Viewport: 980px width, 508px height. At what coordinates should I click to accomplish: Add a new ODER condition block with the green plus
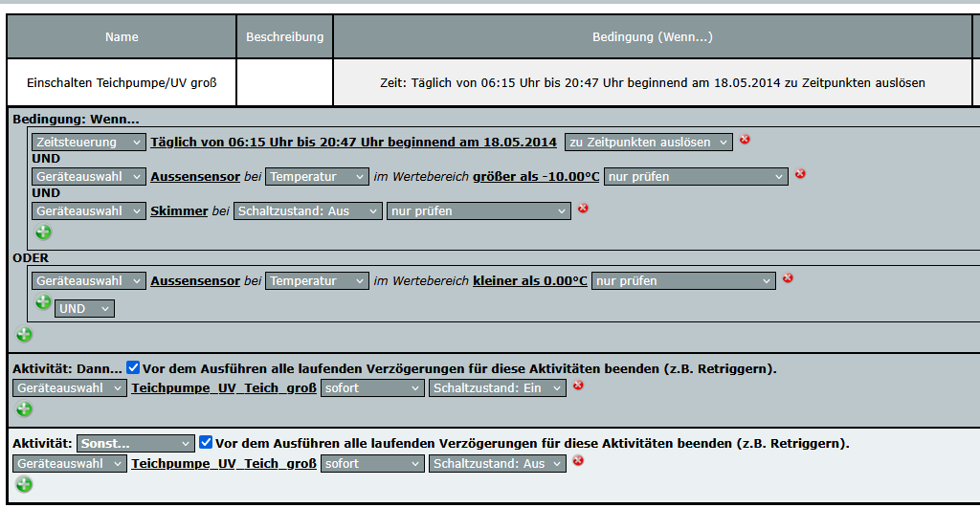pyautogui.click(x=24, y=334)
